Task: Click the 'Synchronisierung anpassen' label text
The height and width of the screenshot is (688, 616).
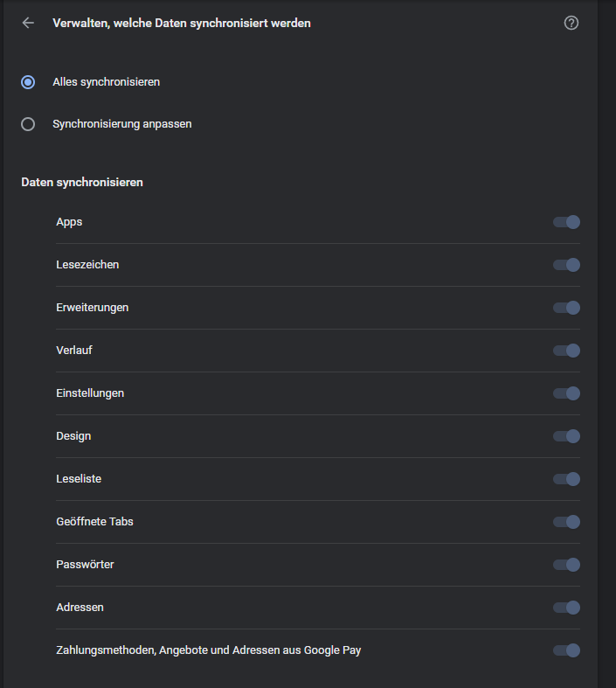Action: pos(121,124)
